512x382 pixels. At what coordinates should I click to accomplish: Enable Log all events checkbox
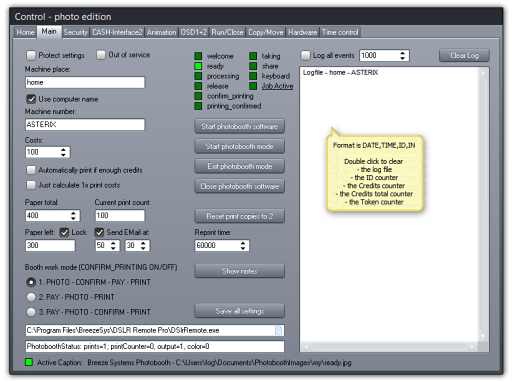(305, 55)
